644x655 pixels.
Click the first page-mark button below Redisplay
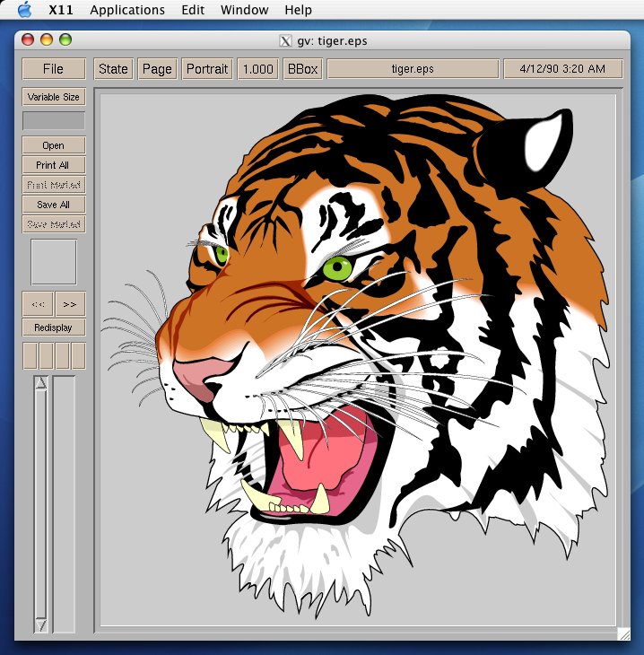point(30,356)
